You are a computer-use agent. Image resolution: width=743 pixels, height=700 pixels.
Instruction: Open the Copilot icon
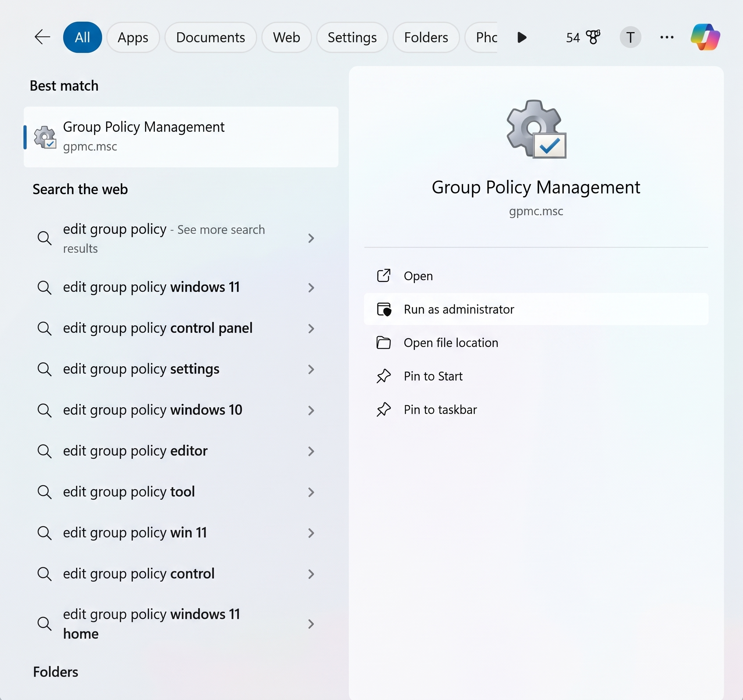click(x=705, y=37)
